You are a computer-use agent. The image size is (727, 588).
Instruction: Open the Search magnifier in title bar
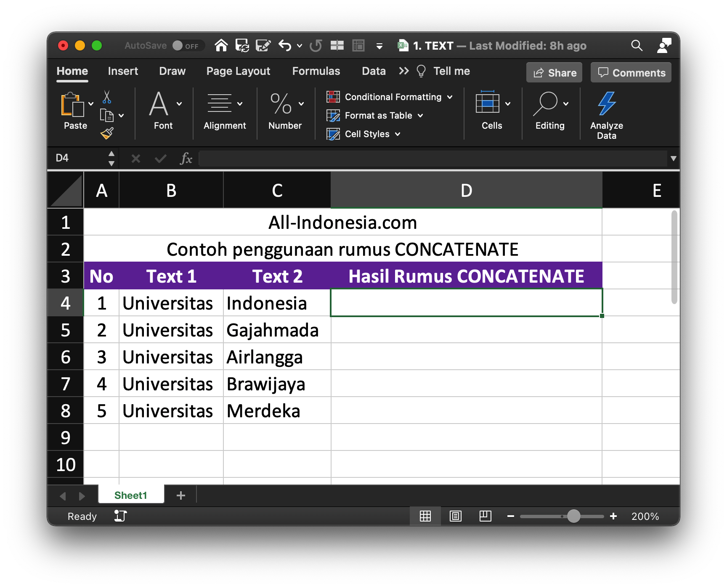pyautogui.click(x=637, y=45)
